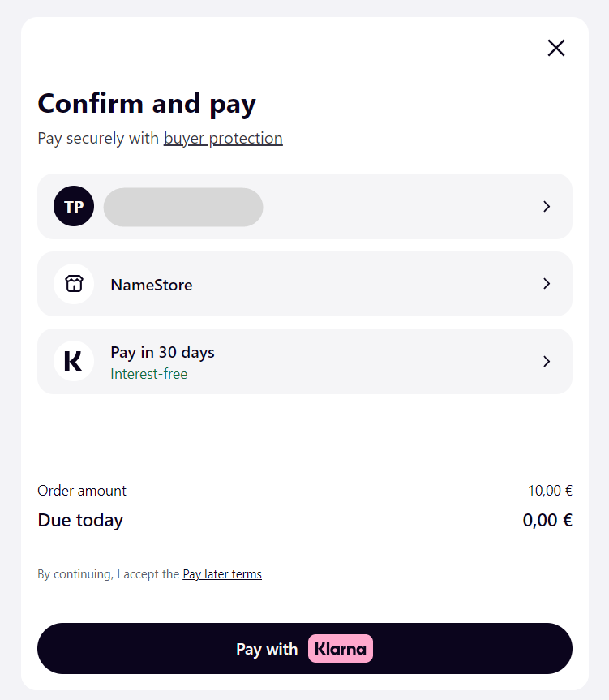Open the Pay later terms link
Screen dimensions: 609x700
pyautogui.click(x=222, y=574)
